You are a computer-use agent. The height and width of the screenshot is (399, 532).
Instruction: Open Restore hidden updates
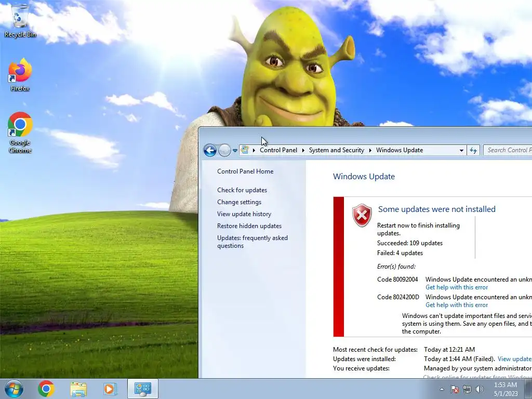(249, 225)
